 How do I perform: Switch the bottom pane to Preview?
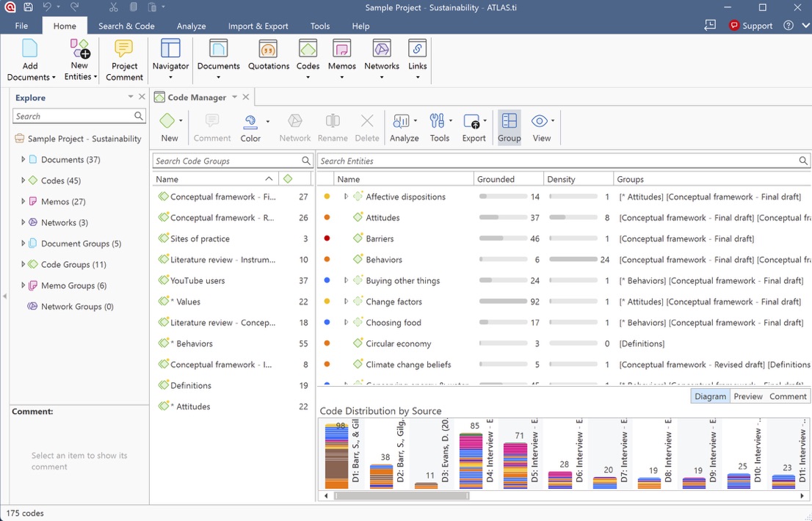tap(748, 396)
